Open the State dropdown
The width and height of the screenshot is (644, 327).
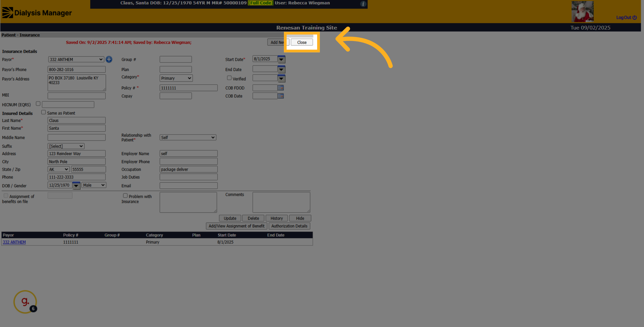(58, 169)
